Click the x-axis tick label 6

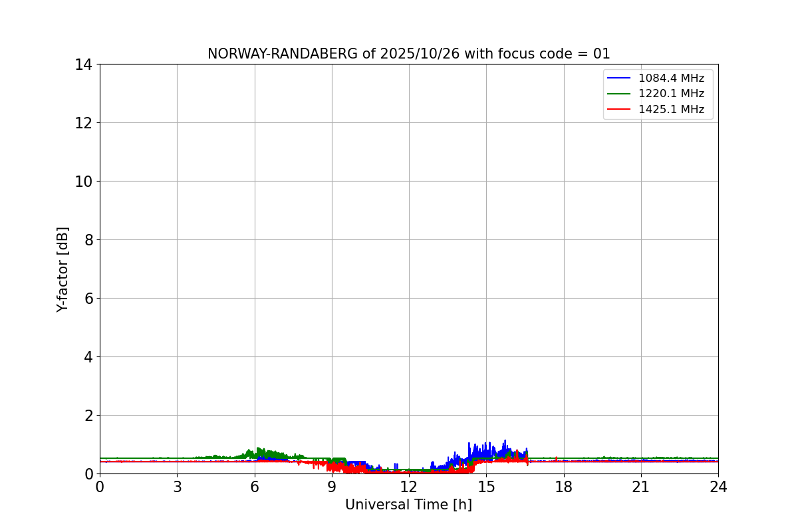(x=255, y=487)
